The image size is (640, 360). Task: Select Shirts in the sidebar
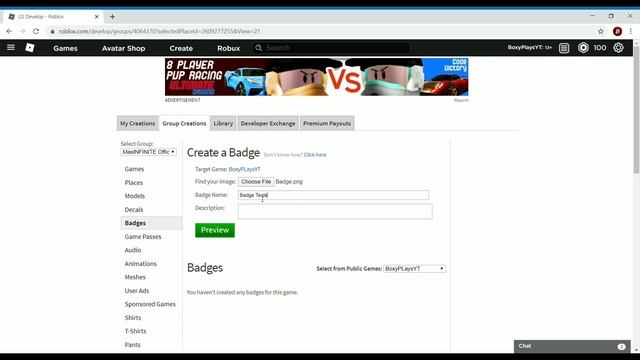(x=133, y=318)
